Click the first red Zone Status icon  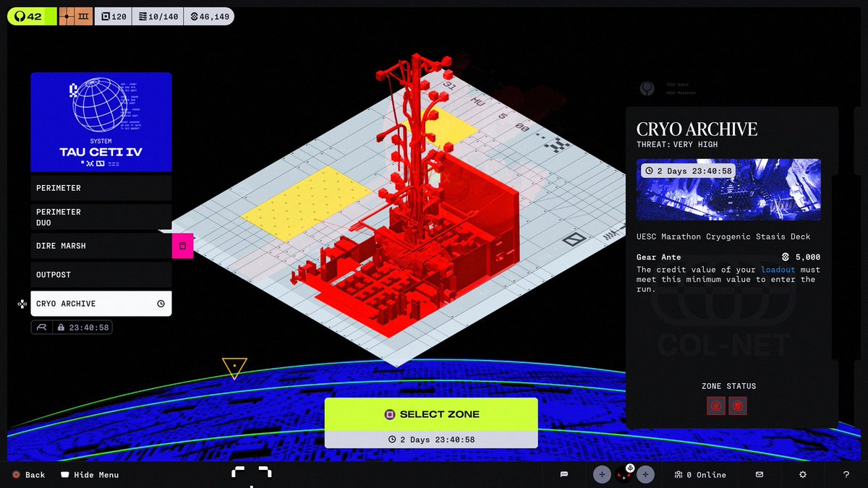point(715,406)
